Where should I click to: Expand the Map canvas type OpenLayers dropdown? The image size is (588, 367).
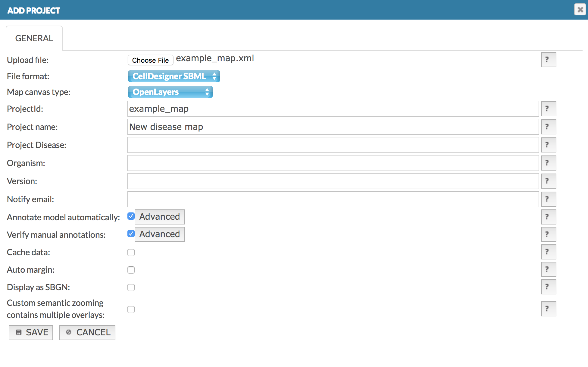(x=170, y=92)
